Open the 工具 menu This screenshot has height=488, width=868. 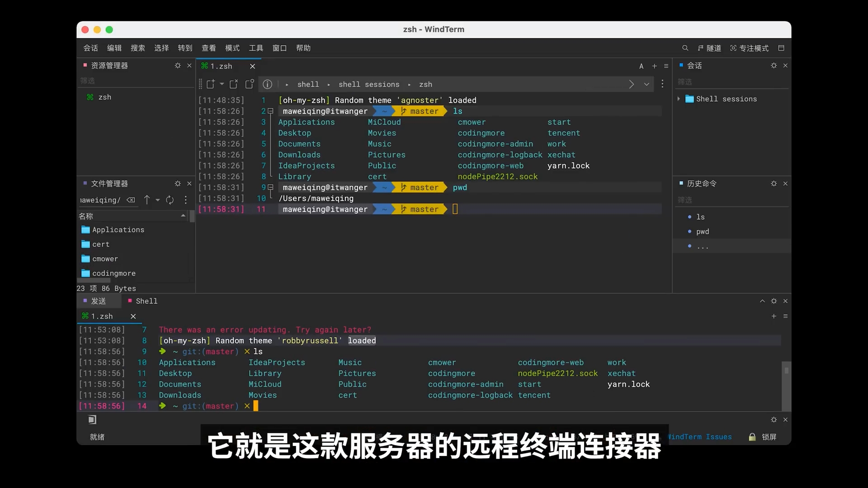(256, 48)
